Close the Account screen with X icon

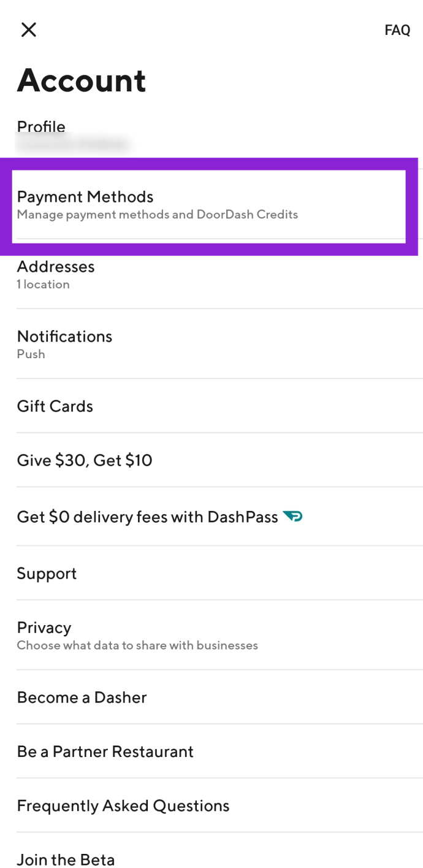[x=29, y=29]
